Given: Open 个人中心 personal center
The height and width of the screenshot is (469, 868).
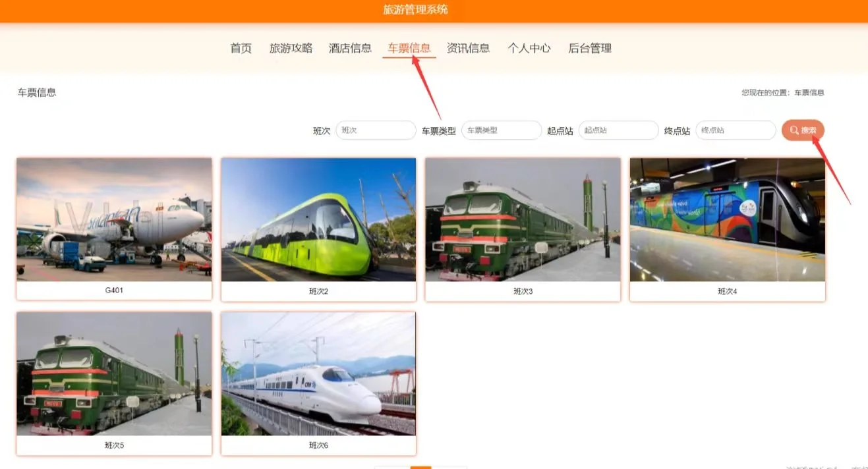Looking at the screenshot, I should click(529, 48).
